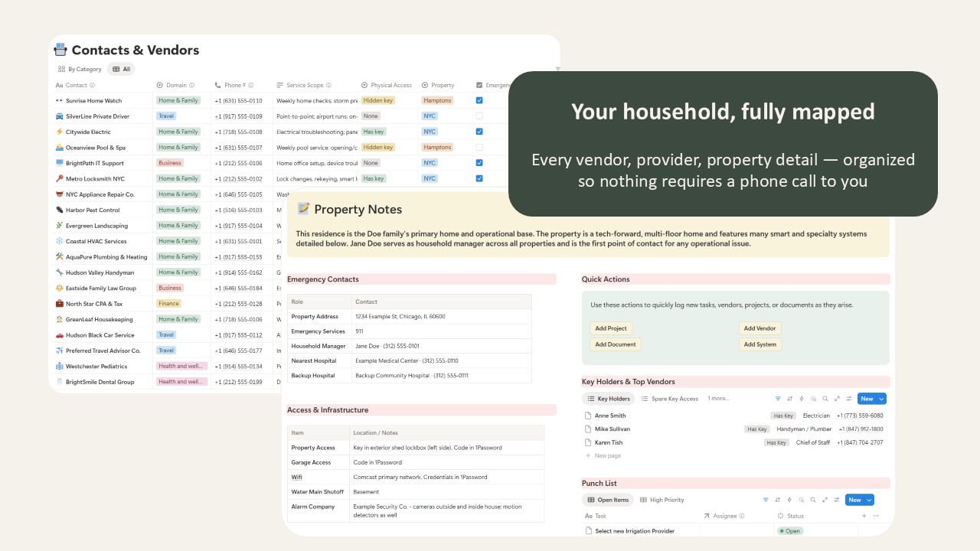Click New button in Key Holders section
980x551 pixels.
click(x=867, y=399)
